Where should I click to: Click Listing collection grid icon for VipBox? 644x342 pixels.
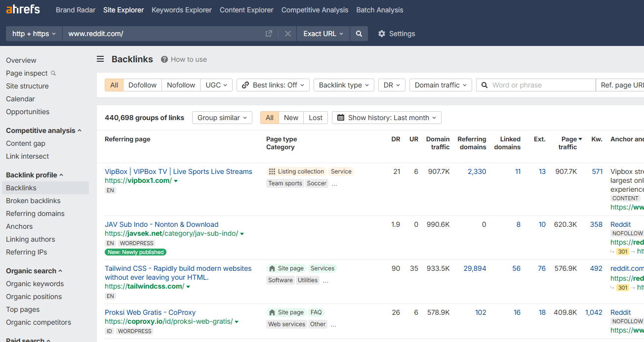[x=272, y=171]
